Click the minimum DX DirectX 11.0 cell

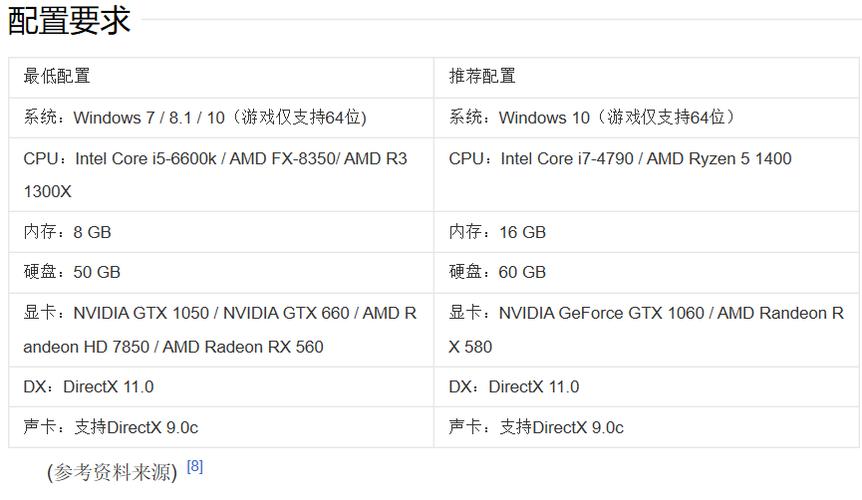pyautogui.click(x=89, y=387)
